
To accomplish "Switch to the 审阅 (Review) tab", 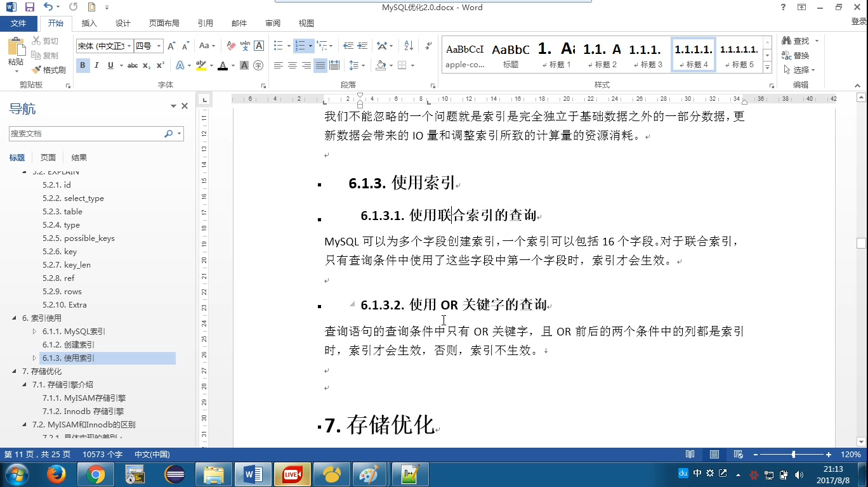I will tap(273, 23).
